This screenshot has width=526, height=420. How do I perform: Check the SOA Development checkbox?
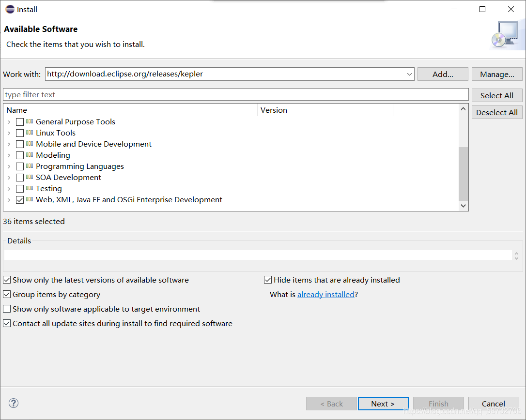pyautogui.click(x=20, y=177)
